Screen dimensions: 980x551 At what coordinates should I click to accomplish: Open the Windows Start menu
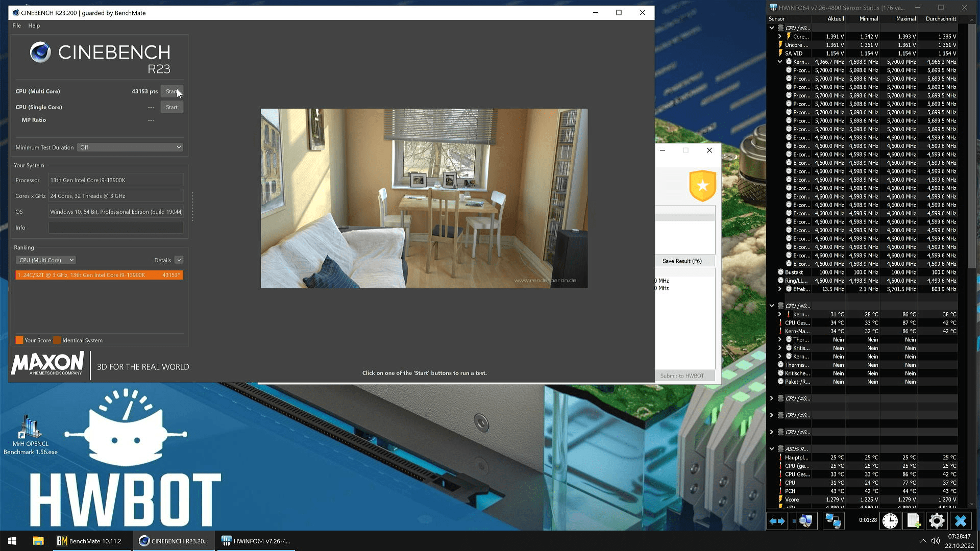coord(12,541)
